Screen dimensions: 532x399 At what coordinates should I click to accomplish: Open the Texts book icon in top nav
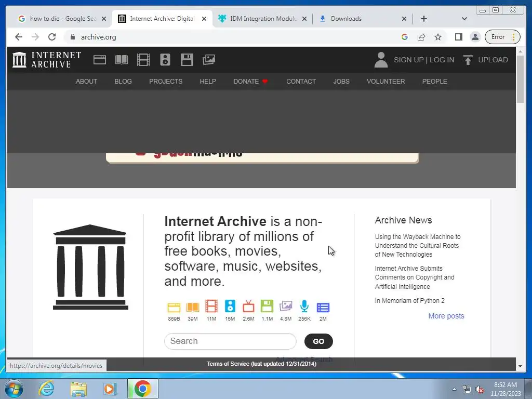[122, 60]
